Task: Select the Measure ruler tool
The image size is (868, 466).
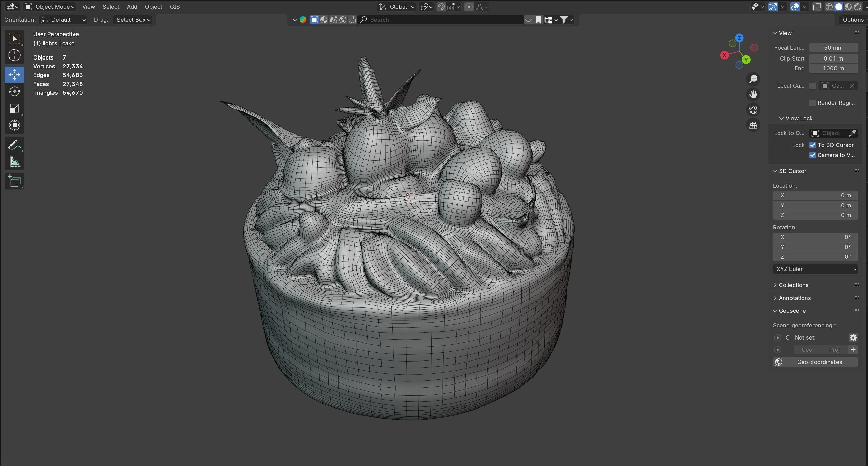Action: click(15, 162)
